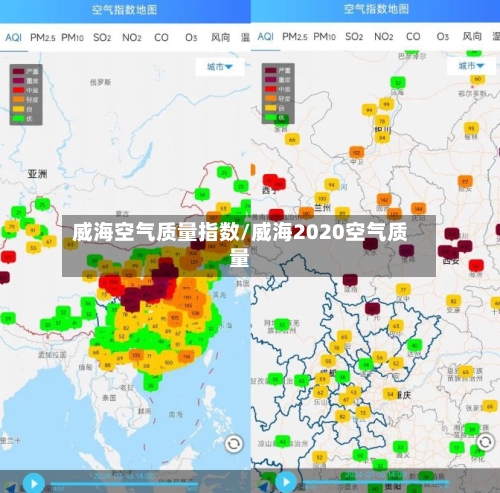Viewport: 500px width, 493px height.
Task: Select the NO2 tab in the right map
Action: click(x=384, y=36)
